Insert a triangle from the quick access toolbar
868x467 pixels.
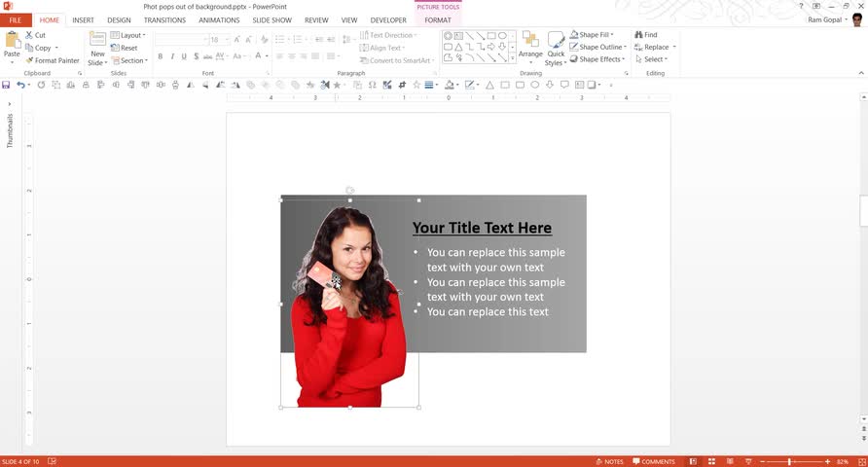coord(489,85)
